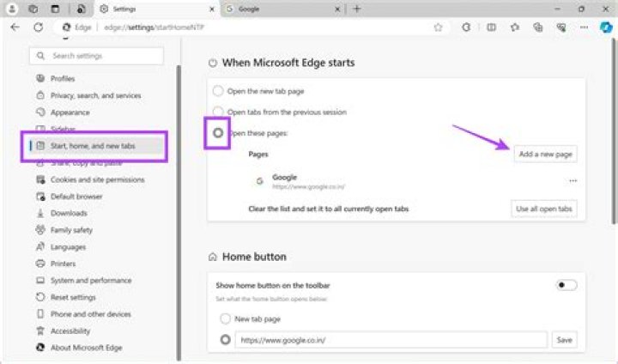This screenshot has width=618, height=364.
Task: Go back with the back arrow
Action: pos(15,27)
